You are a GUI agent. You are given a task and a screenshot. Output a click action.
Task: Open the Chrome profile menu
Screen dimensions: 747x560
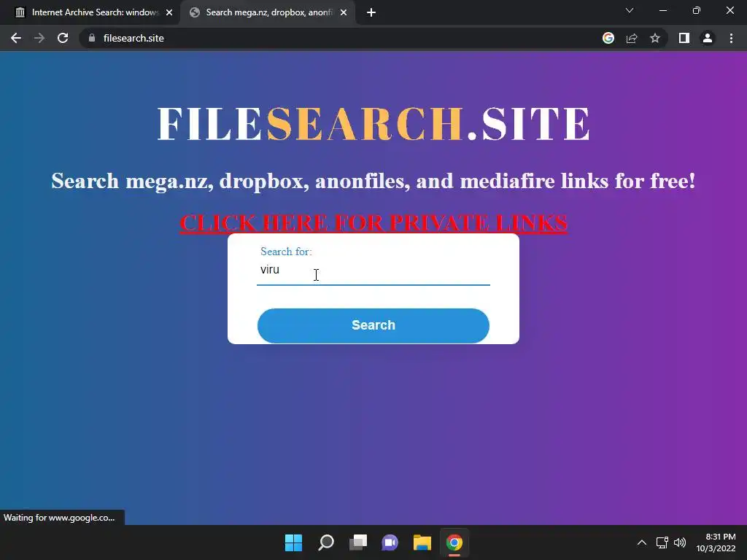point(708,38)
